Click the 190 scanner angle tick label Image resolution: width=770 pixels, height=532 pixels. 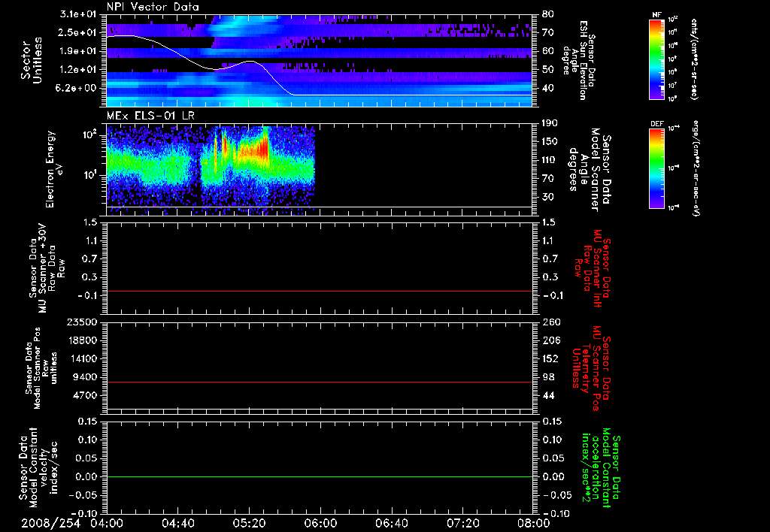pyautogui.click(x=550, y=123)
